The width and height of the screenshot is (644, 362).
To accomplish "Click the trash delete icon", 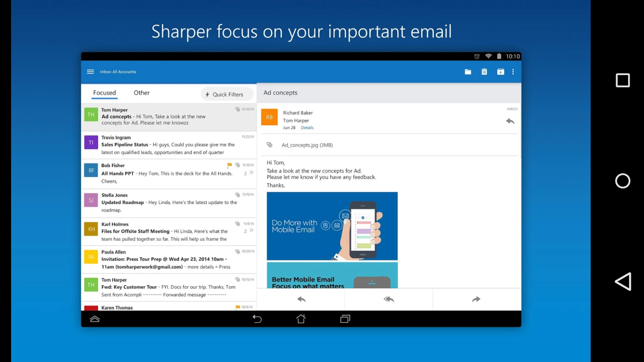I will (x=484, y=72).
